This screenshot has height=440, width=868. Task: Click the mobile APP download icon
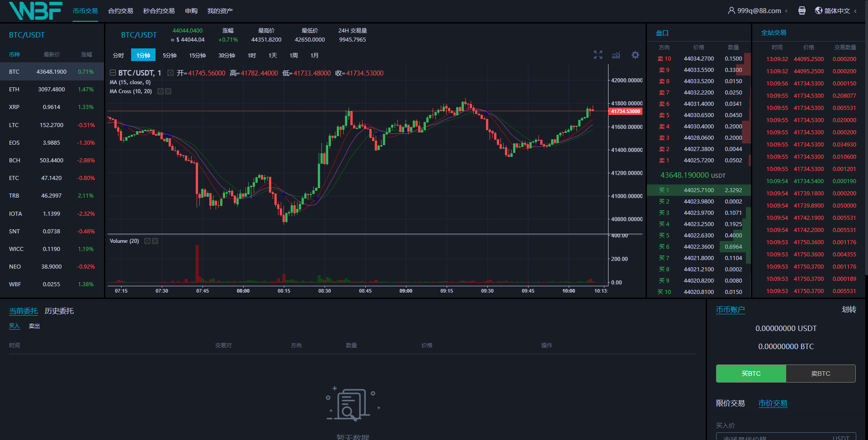(x=802, y=11)
